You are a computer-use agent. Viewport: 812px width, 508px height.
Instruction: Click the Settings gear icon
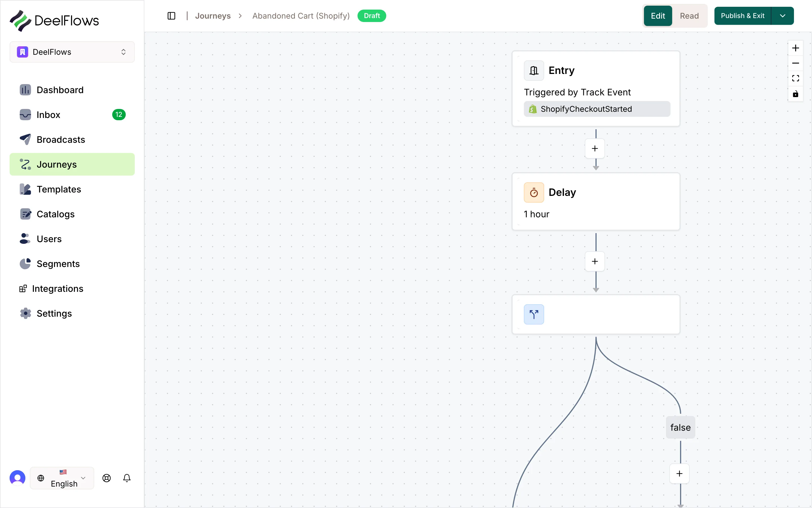(25, 314)
